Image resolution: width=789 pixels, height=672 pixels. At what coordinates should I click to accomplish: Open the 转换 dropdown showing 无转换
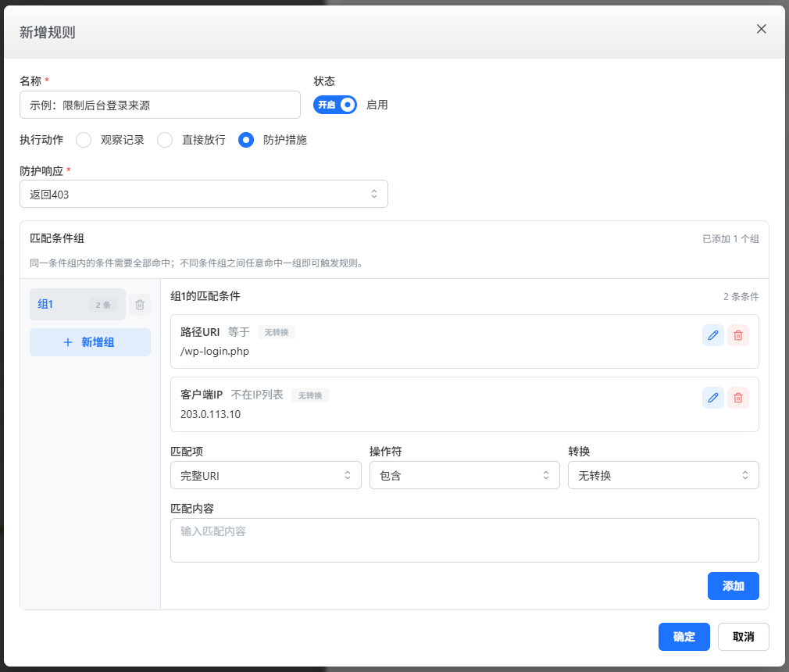663,475
